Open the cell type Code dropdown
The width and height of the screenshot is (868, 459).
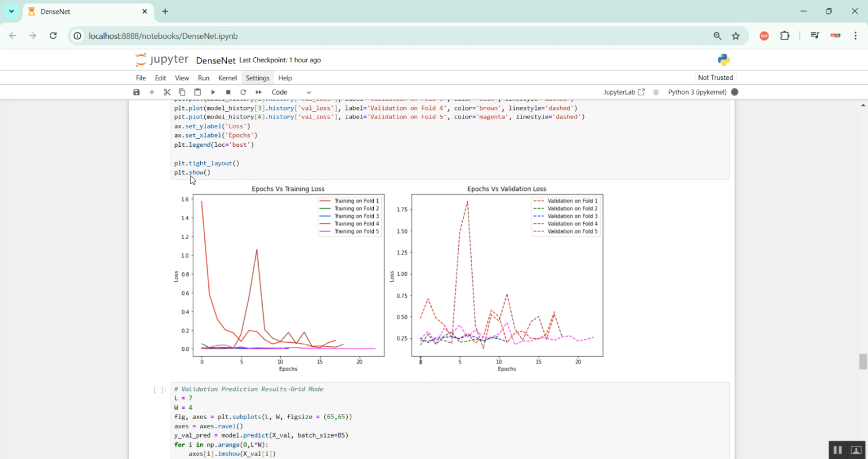(x=291, y=92)
